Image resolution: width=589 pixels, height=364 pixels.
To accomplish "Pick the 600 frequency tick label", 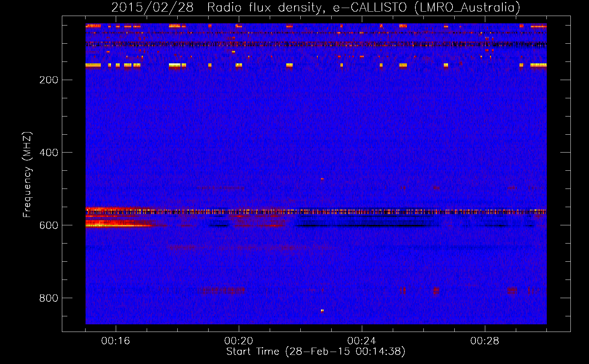I will pyautogui.click(x=49, y=226).
